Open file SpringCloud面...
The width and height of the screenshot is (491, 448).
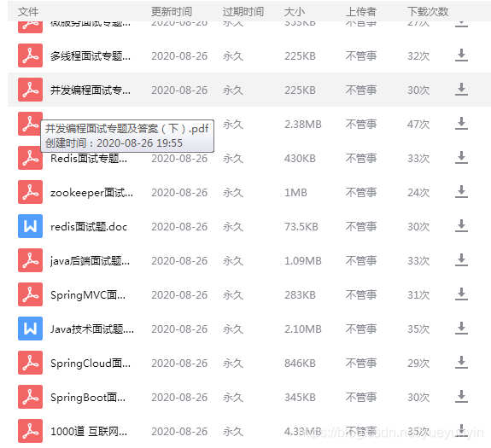point(91,363)
